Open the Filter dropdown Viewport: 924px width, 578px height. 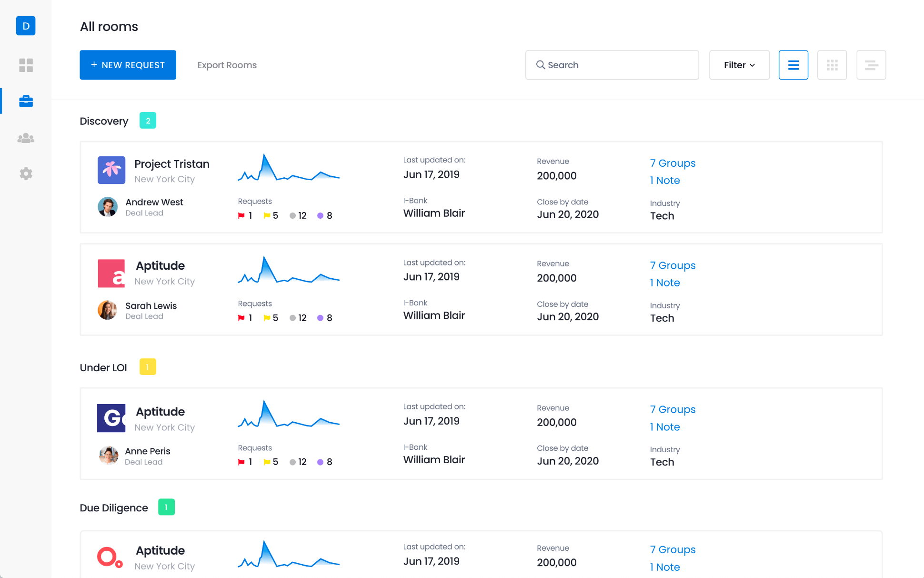coord(739,65)
